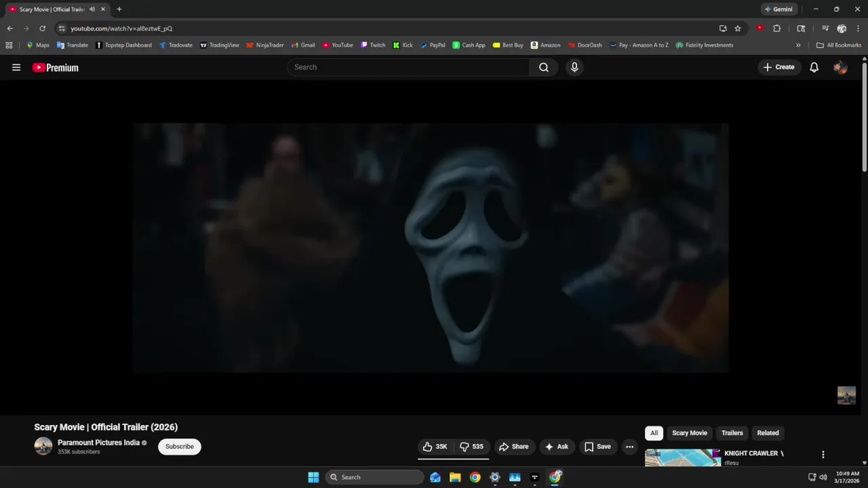The image size is (868, 488).
Task: Open Google Lens search icon in toolbar
Action: tap(801, 28)
